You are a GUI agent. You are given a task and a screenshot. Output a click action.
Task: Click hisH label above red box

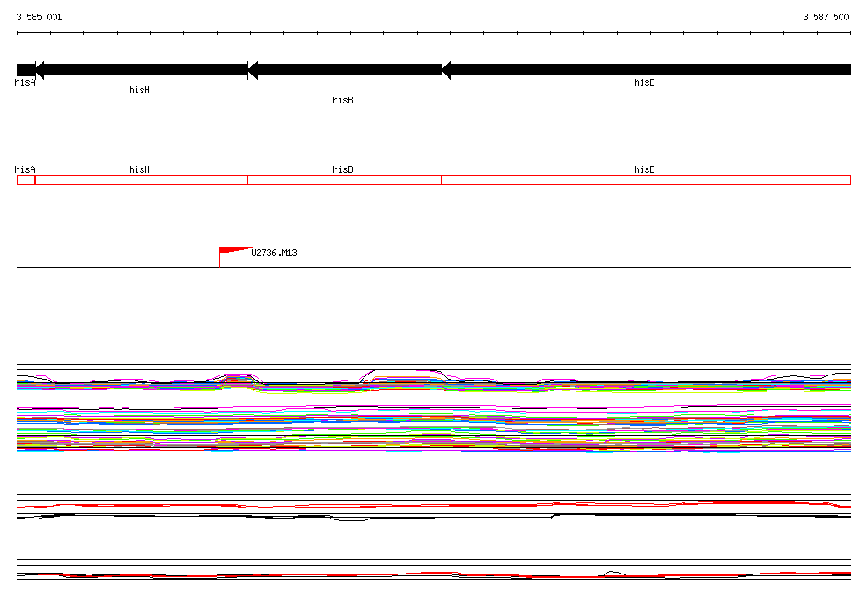coord(140,169)
